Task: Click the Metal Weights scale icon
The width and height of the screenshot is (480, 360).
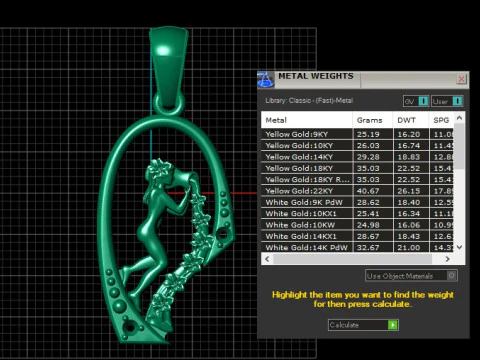Action: pos(266,80)
